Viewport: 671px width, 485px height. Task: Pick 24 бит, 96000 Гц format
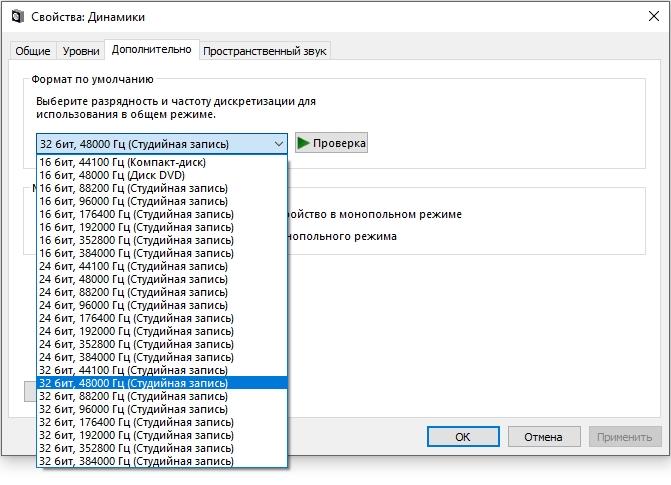[162, 305]
